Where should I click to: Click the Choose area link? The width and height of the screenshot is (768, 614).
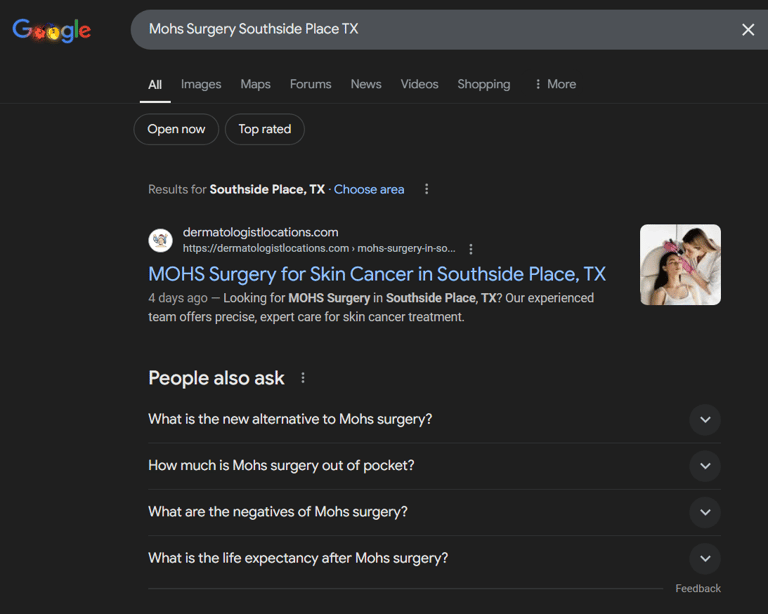tap(369, 189)
